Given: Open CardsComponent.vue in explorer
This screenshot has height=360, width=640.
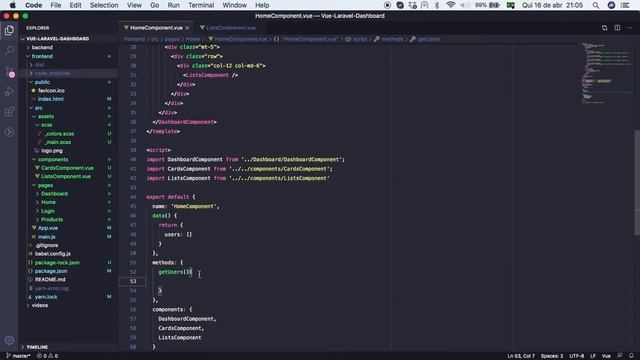Looking at the screenshot, I should 67,168.
